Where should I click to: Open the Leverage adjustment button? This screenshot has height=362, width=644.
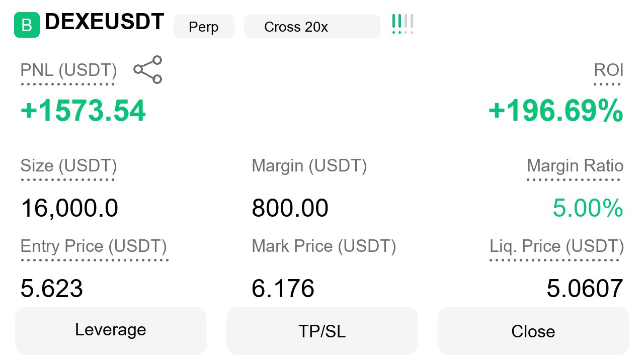coord(111,330)
